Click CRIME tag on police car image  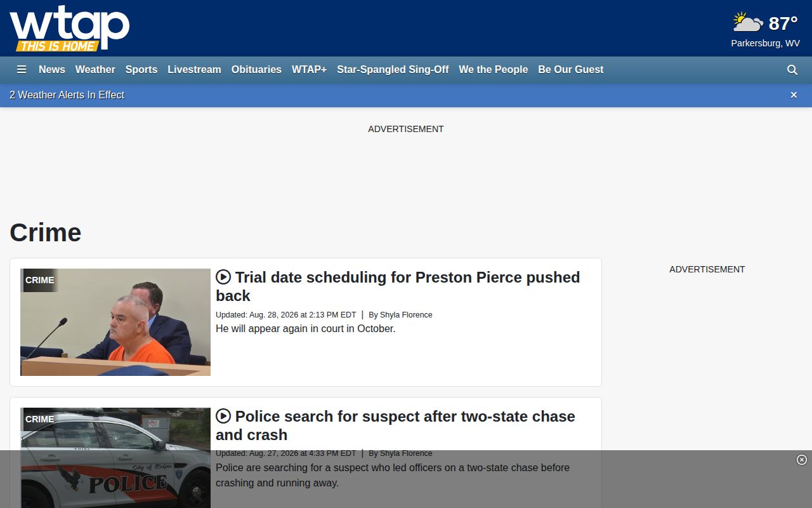pos(39,419)
